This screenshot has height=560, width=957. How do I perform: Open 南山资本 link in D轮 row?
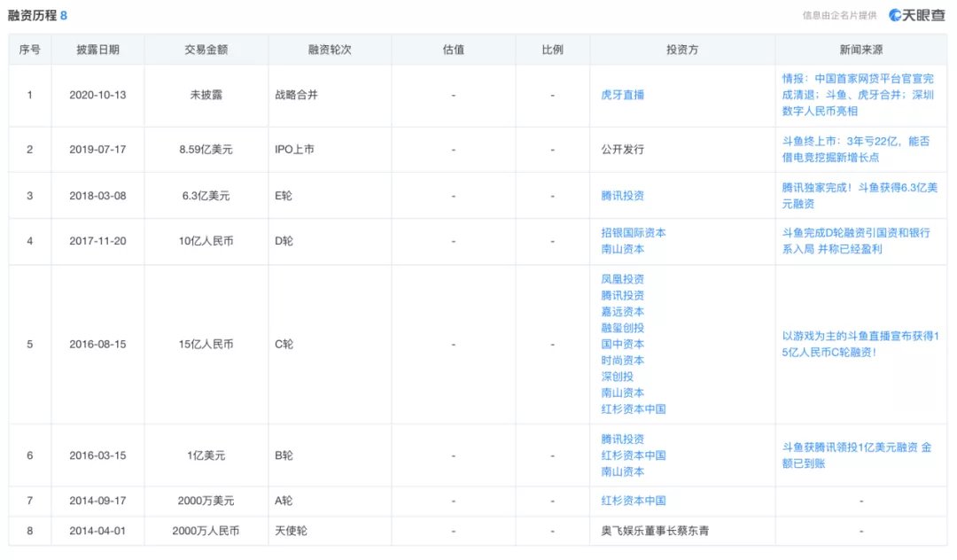coord(623,249)
